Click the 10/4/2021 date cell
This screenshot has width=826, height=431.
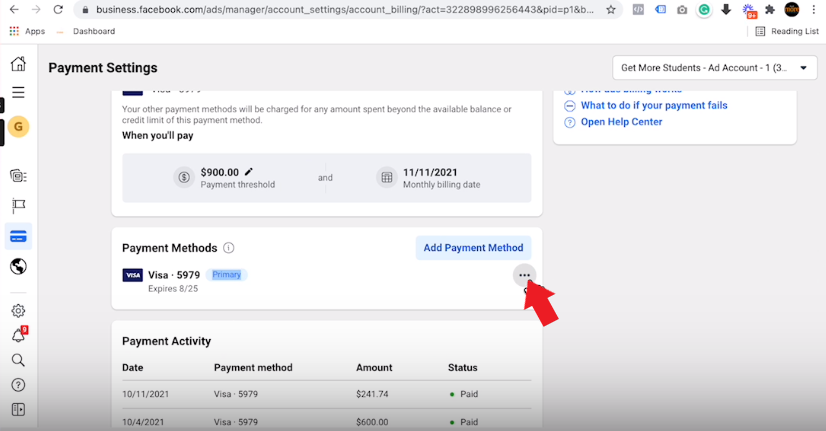click(x=143, y=422)
